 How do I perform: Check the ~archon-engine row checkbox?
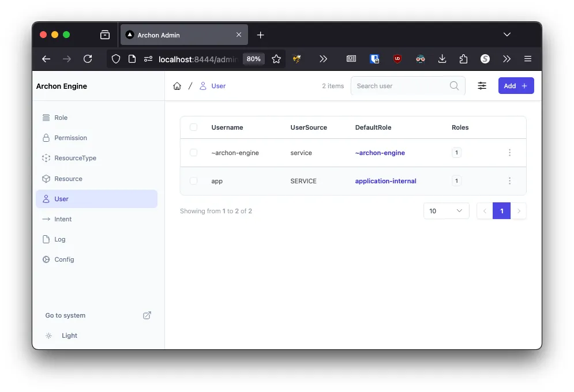194,153
